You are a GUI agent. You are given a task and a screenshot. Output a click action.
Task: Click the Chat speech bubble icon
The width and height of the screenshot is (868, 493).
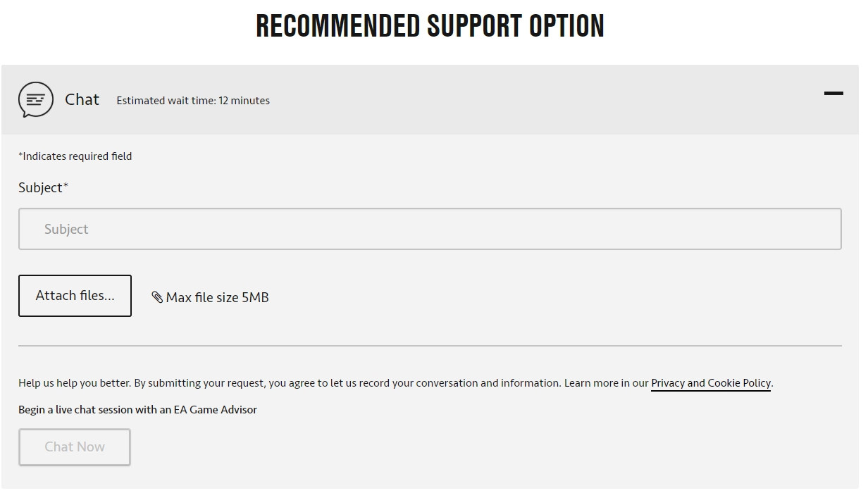tap(35, 99)
